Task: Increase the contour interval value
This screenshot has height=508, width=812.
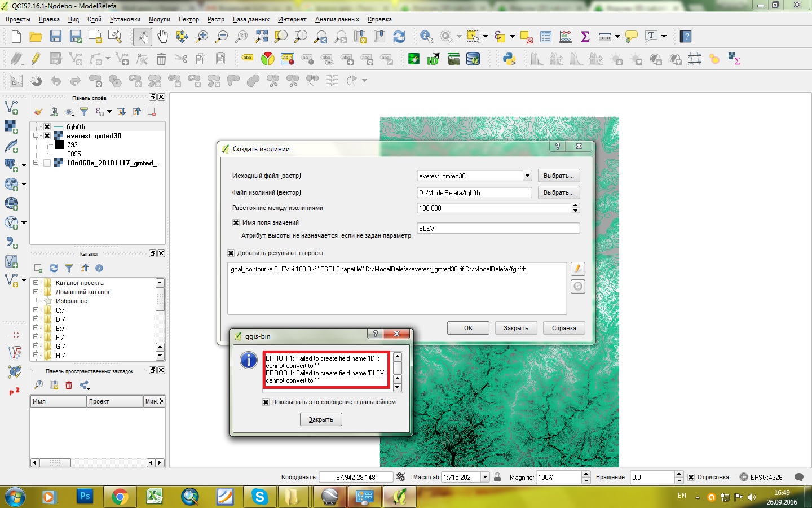Action: coord(576,205)
